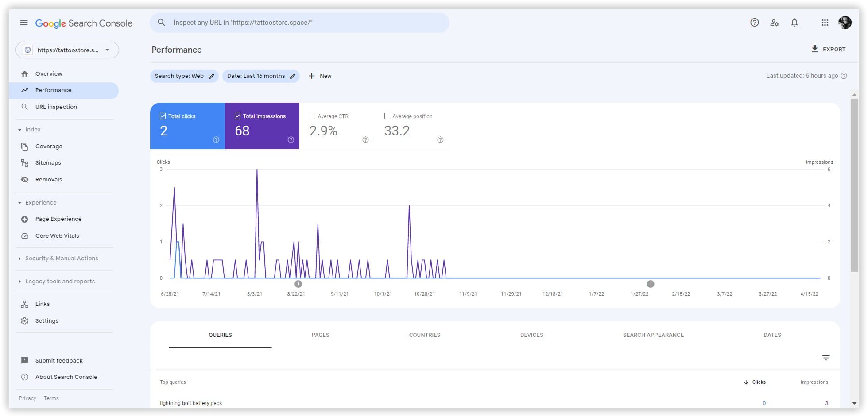Click the Help question mark icon
The height and width of the screenshot is (417, 868).
point(754,23)
